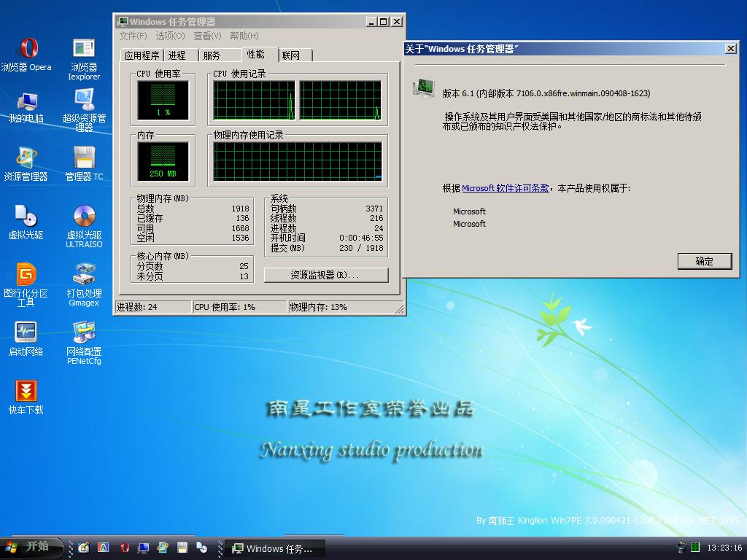This screenshot has width=747, height=560.
Task: Click the notepad quick launch icon in taskbar
Action: click(x=84, y=548)
